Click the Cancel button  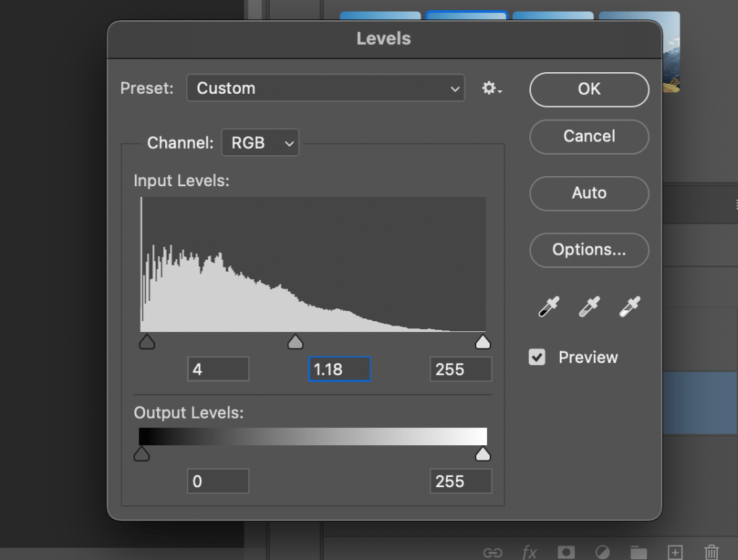tap(589, 136)
